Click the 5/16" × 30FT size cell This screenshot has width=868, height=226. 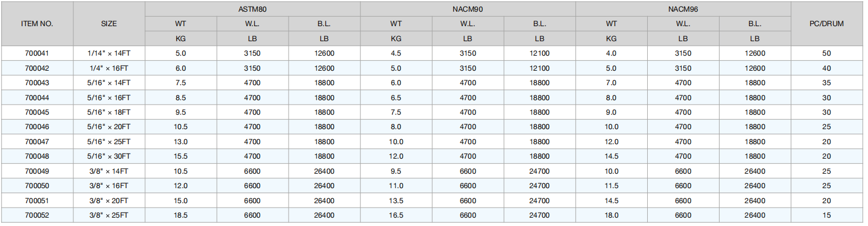click(x=109, y=156)
